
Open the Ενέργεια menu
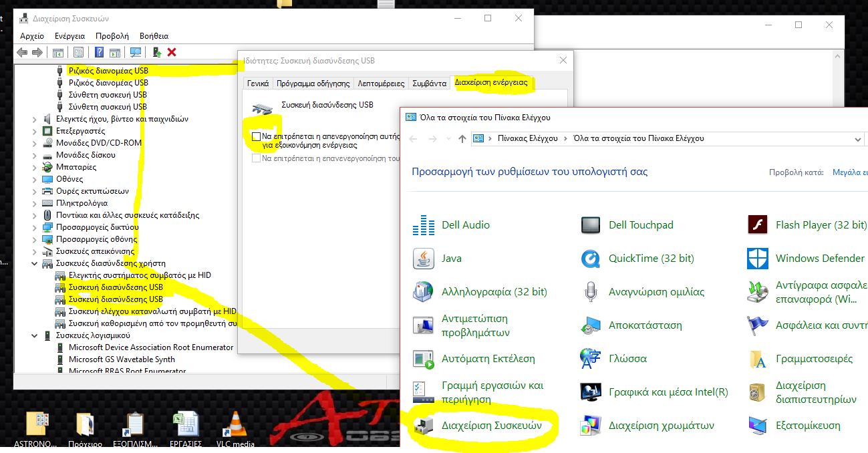point(70,36)
